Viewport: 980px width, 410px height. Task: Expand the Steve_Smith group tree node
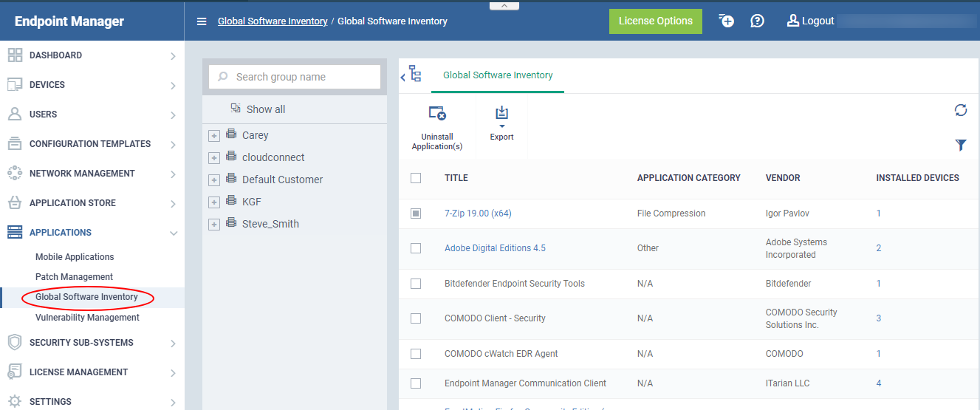tap(214, 225)
